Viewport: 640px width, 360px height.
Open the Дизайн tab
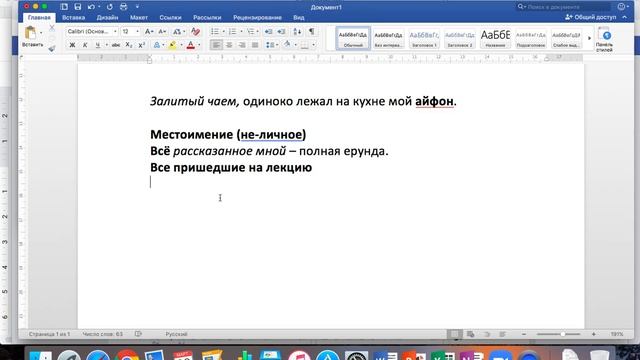point(107,18)
